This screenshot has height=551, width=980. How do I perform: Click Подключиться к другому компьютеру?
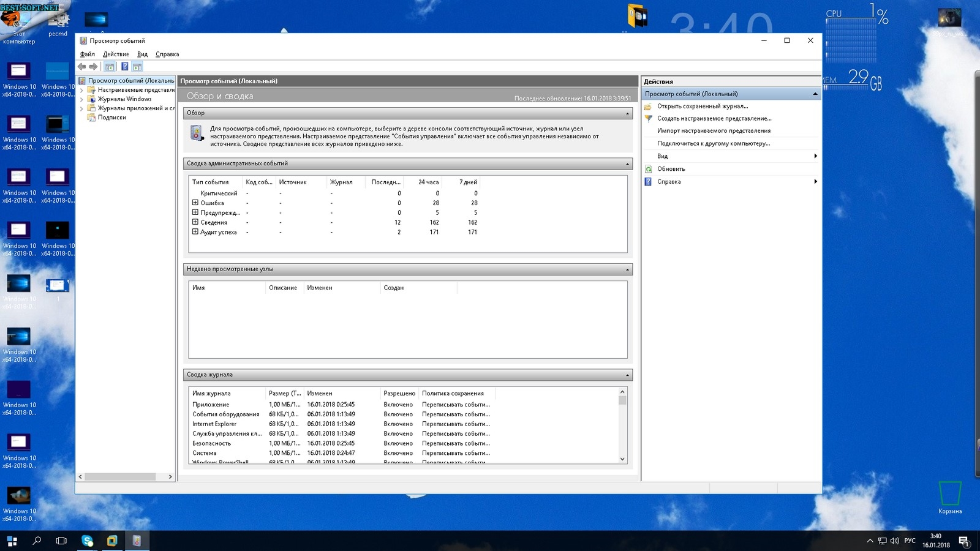pyautogui.click(x=713, y=143)
